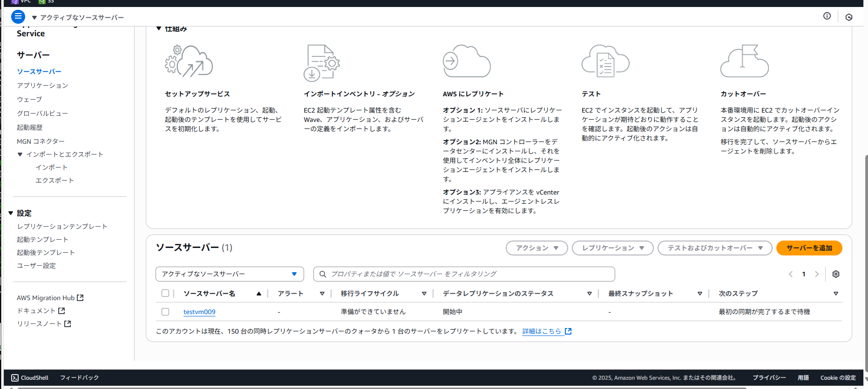Screen dimensions: 868x389
Task: Click the info circle icon in header
Action: pyautogui.click(x=827, y=16)
